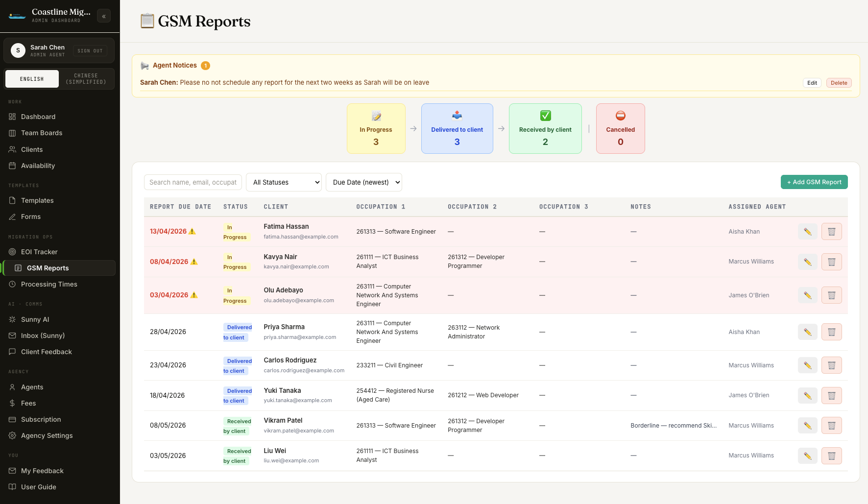Delete Liu Wei's report using trash icon
This screenshot has width=868, height=504.
832,456
